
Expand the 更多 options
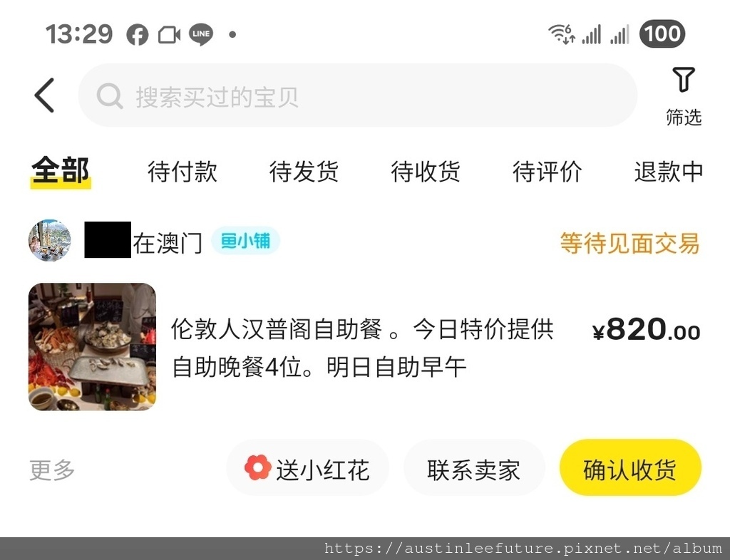coord(52,470)
